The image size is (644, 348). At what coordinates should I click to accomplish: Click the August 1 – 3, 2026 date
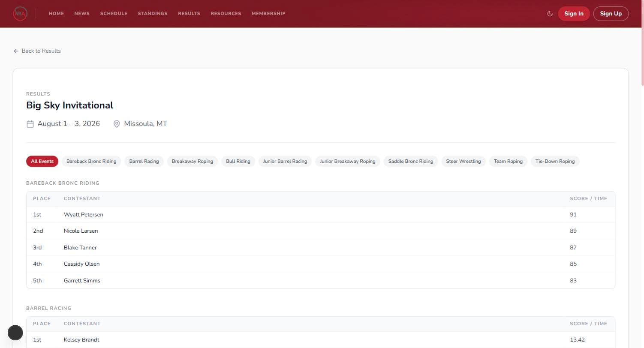point(69,124)
